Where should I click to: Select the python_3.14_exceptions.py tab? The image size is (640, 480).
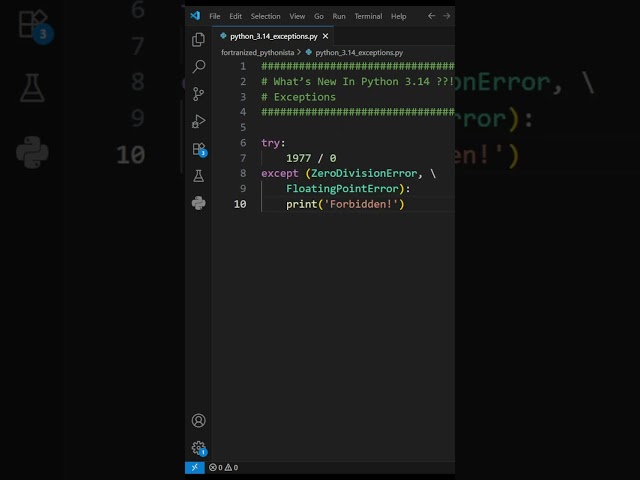coord(273,36)
